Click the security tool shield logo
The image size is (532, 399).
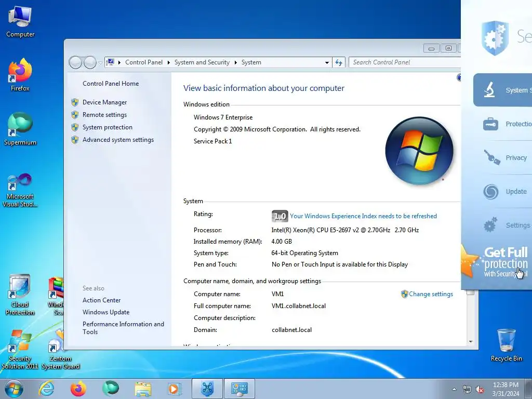click(x=495, y=37)
